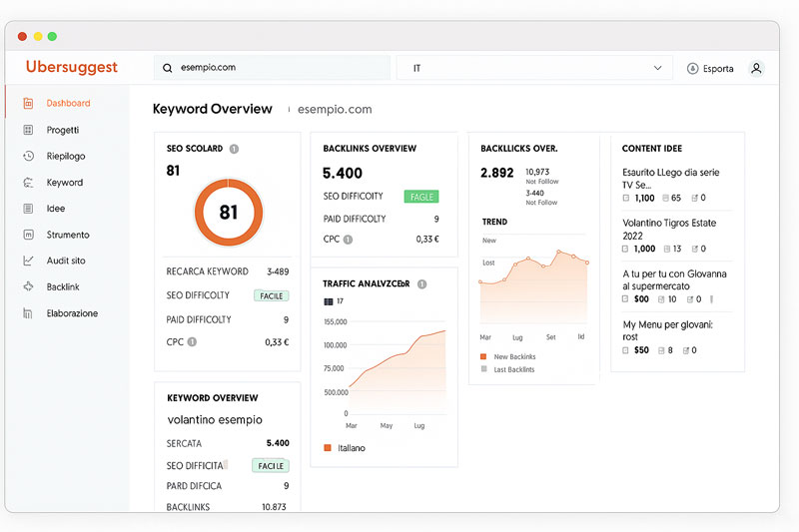Click info icon next to TRAFFIC ANALVZCEbR
799x532 pixels.
421,284
